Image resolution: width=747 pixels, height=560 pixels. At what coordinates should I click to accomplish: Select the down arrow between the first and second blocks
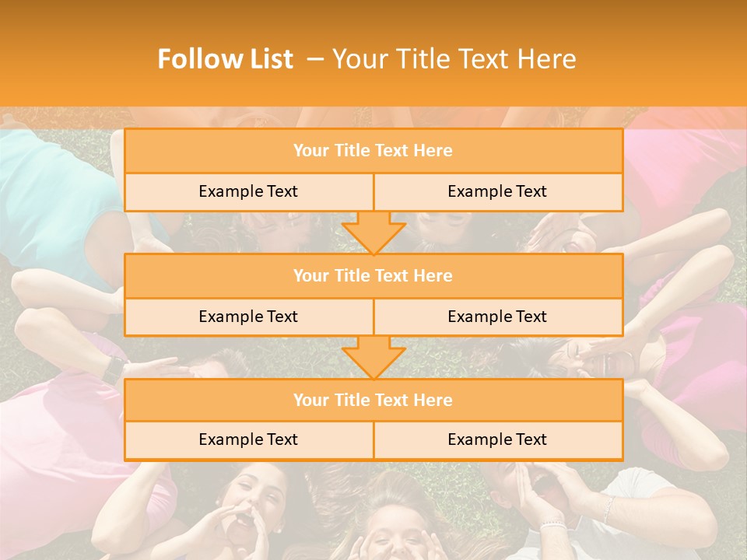coord(373,232)
